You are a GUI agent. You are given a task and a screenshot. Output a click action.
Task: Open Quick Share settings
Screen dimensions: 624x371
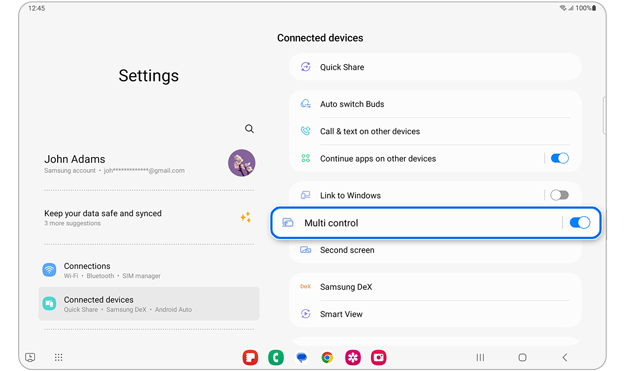click(x=435, y=67)
